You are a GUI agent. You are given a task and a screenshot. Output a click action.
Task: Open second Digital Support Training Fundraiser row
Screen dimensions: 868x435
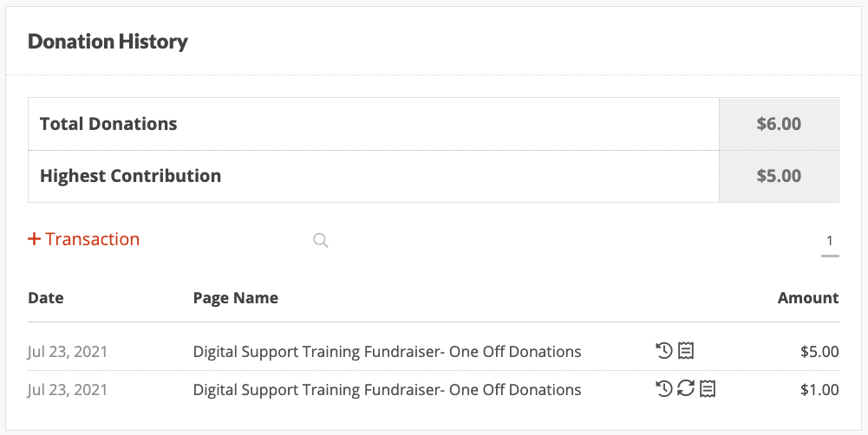coord(387,390)
